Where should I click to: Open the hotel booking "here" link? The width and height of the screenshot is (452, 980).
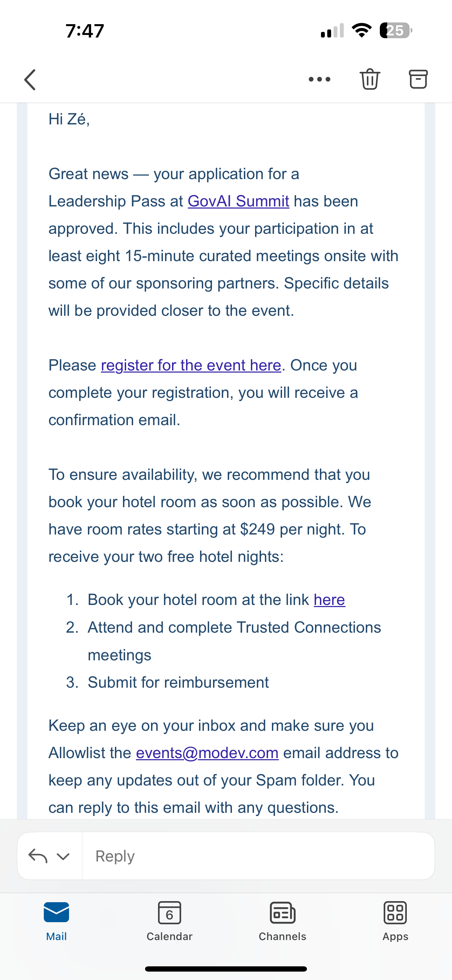tap(329, 600)
